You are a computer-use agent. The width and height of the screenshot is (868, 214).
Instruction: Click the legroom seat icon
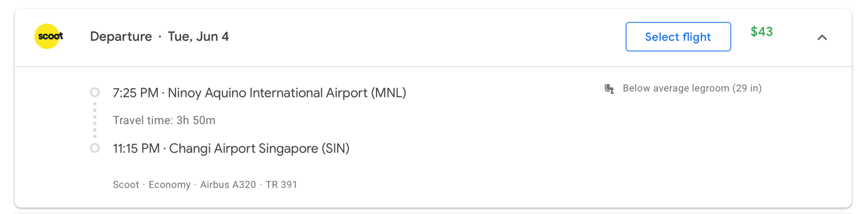[x=609, y=89]
